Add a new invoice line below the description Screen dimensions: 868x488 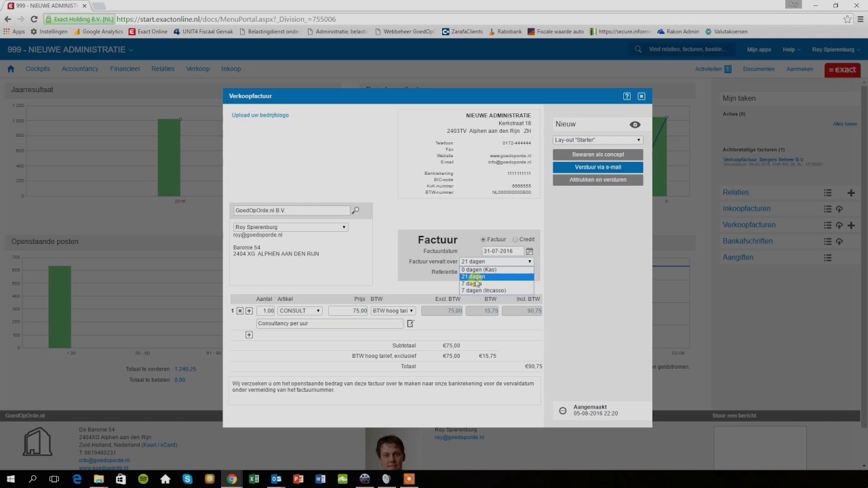click(249, 335)
